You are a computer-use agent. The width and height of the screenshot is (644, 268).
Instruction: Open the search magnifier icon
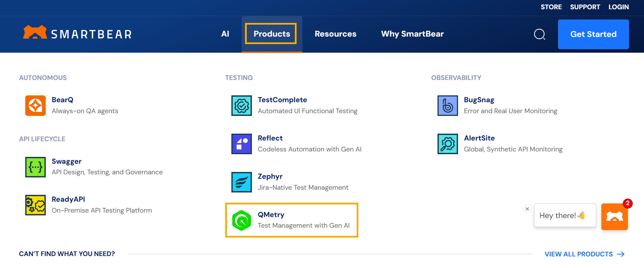(x=539, y=34)
